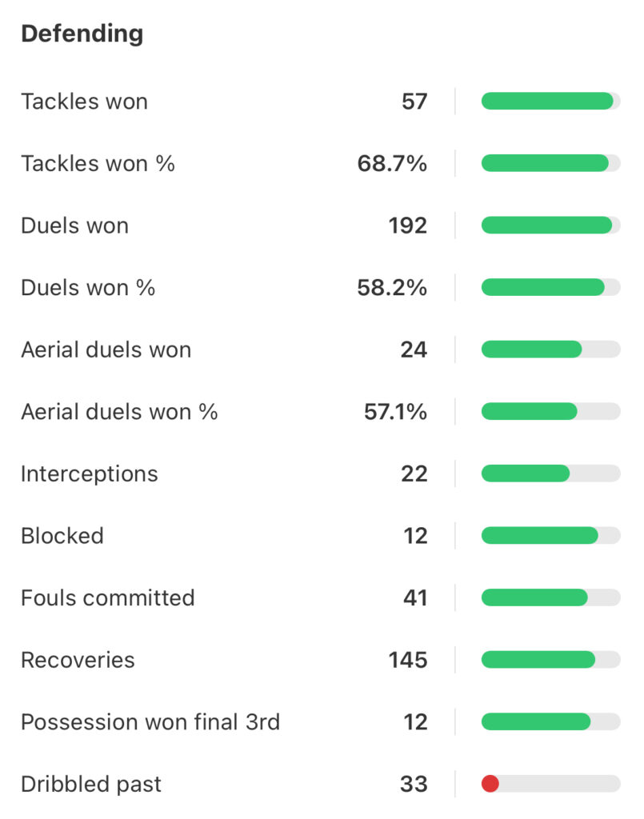Select the Duels won % progress bar
Image resolution: width=644 pixels, height=819 pixels.
tap(550, 287)
